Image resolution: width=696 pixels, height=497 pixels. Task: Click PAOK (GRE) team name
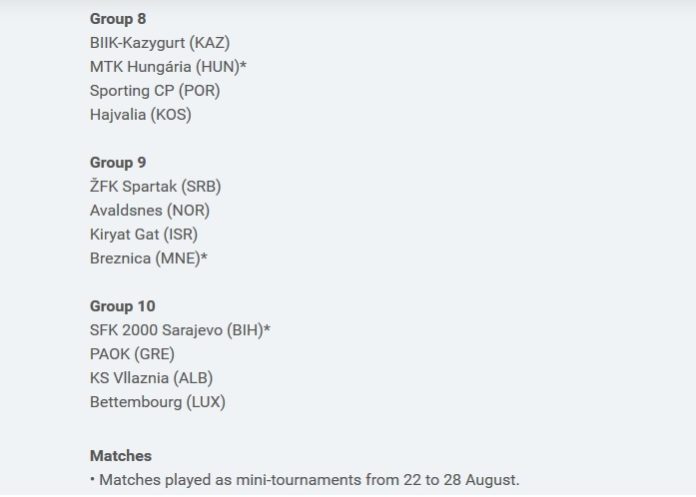tap(132, 354)
